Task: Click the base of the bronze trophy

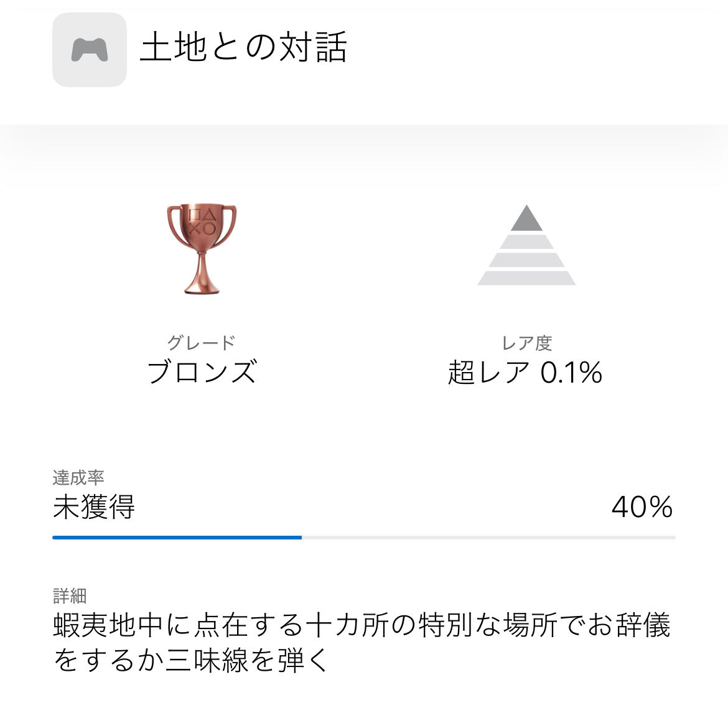Action: click(202, 287)
